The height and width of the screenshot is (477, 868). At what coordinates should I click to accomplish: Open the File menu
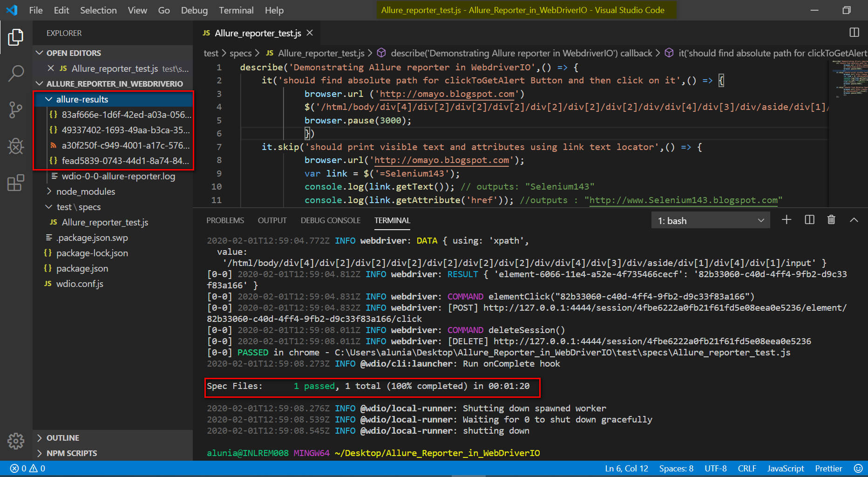(36, 10)
